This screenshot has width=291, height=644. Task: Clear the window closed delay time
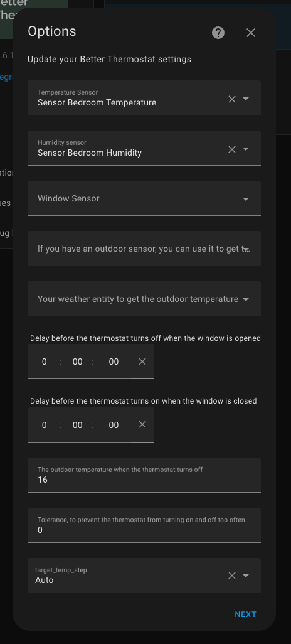point(142,424)
